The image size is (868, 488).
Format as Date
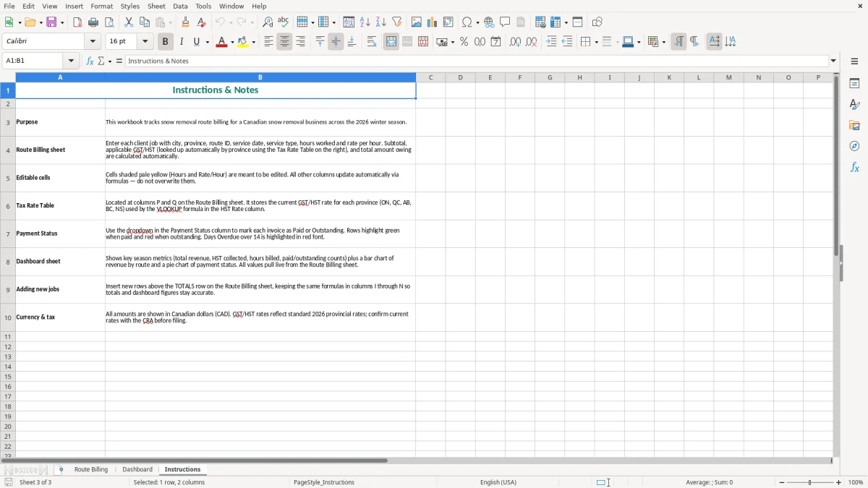tap(495, 42)
